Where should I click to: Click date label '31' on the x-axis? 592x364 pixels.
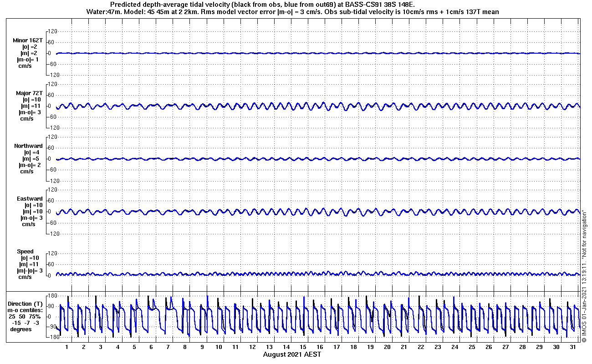pos(572,347)
